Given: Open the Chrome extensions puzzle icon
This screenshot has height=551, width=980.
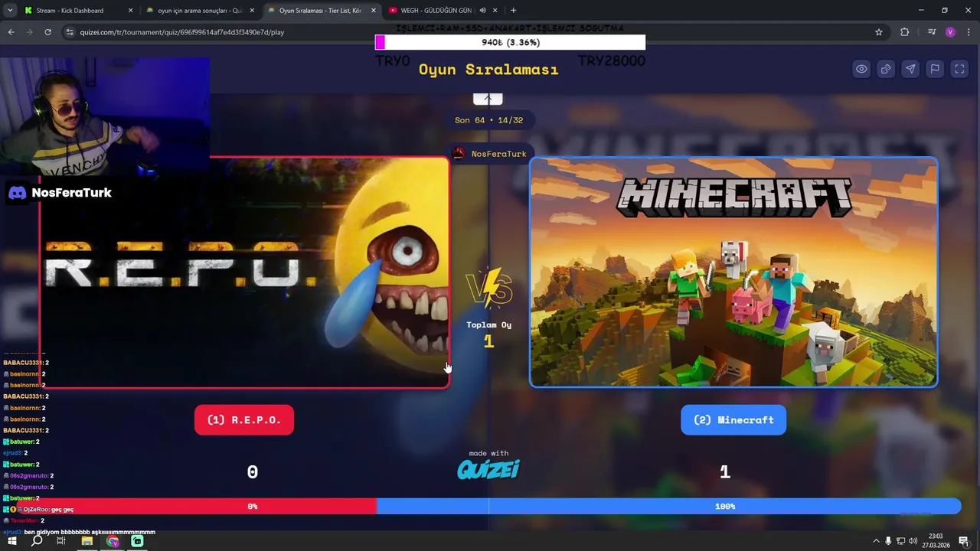Looking at the screenshot, I should coord(905,32).
